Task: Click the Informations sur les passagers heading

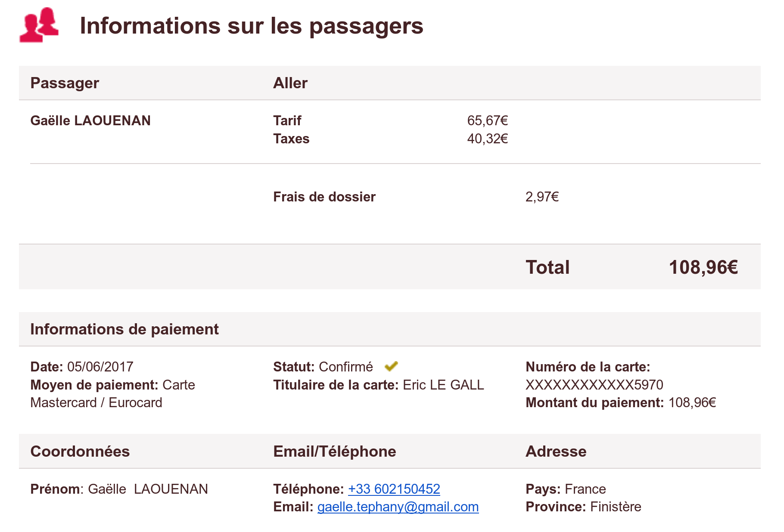Action: pyautogui.click(x=251, y=26)
